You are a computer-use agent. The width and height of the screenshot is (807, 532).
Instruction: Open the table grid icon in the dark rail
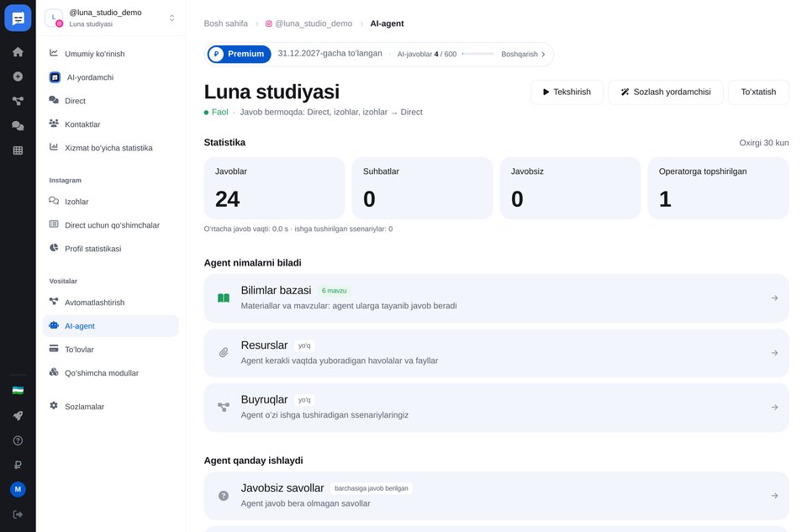click(x=18, y=150)
